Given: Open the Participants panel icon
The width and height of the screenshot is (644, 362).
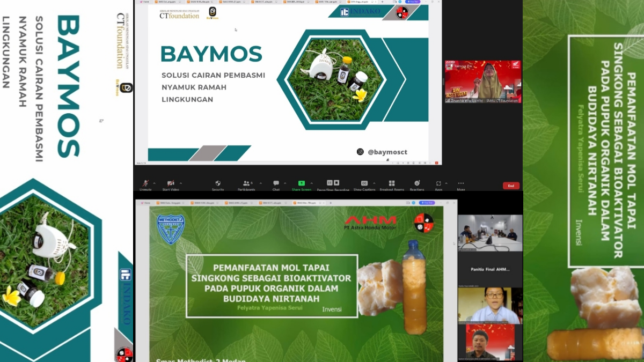Looking at the screenshot, I should click(246, 184).
